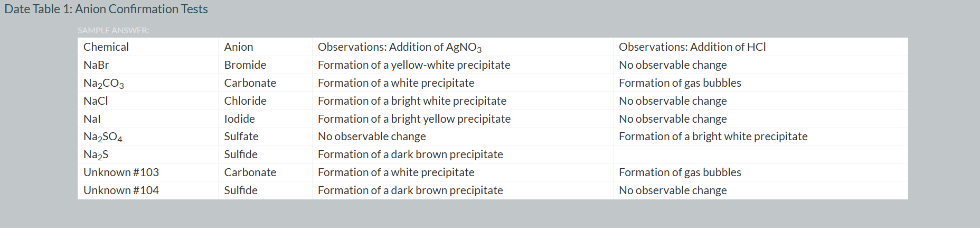Click the "Iodide" anion cell

point(239,119)
